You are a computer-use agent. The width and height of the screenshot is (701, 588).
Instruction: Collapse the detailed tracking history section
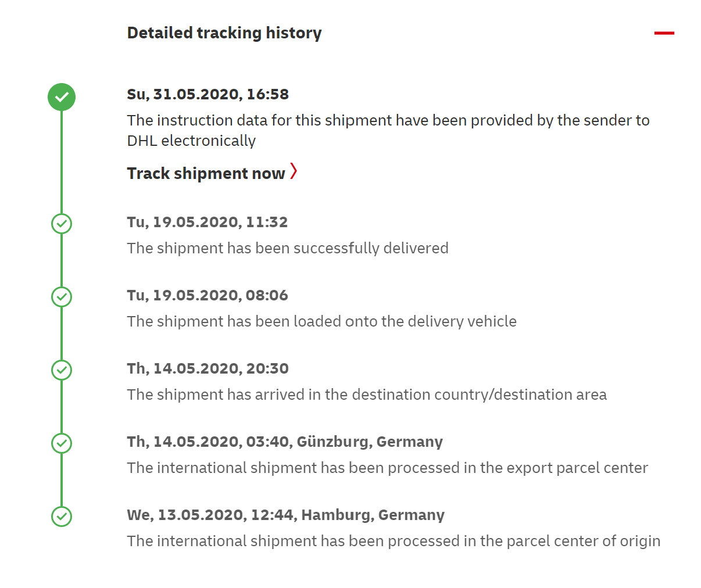(664, 33)
